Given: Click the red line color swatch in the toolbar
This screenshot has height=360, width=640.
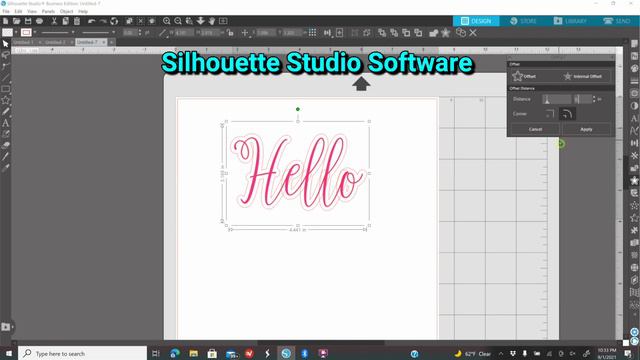Looking at the screenshot, I should tap(26, 33).
